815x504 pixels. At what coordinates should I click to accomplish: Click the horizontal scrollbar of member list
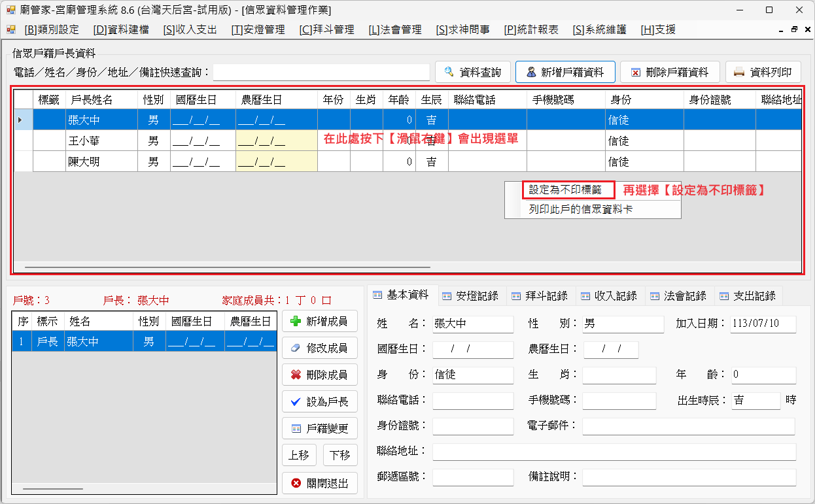click(x=52, y=488)
